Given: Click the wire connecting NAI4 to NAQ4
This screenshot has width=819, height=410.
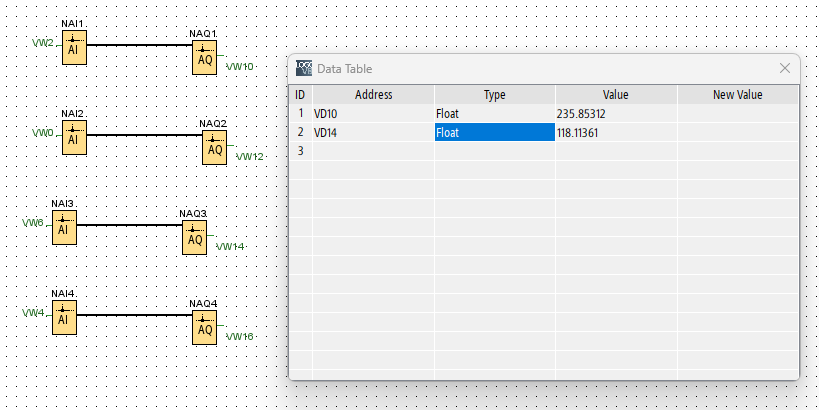Looking at the screenshot, I should pyautogui.click(x=134, y=315).
